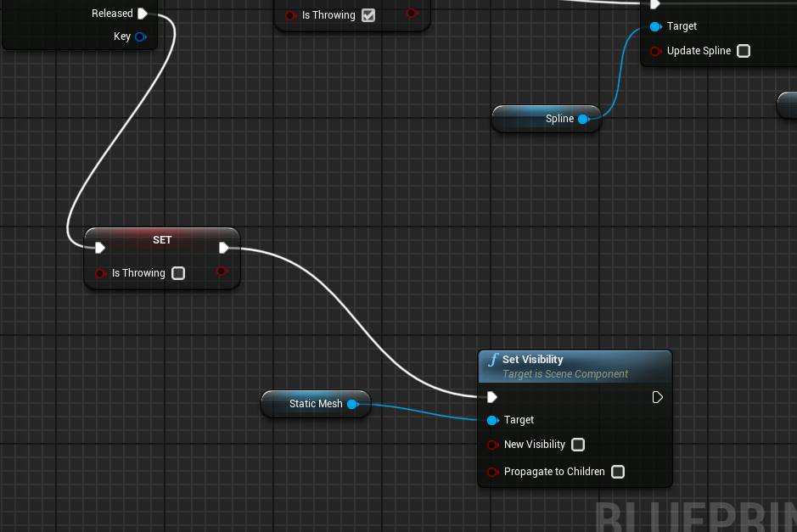Viewport: 797px width, 532px height.
Task: Click the Static Mesh output pin
Action: click(354, 404)
